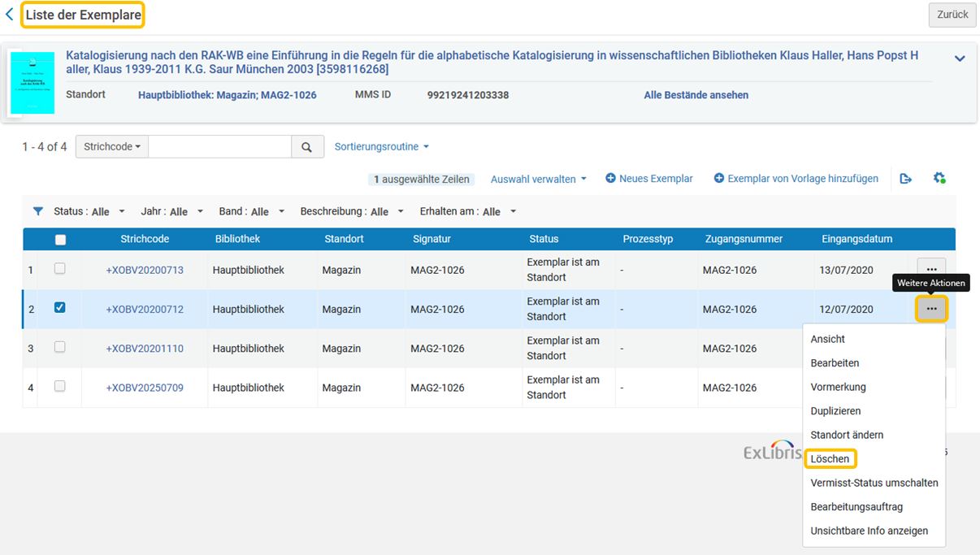Open the Alle Bestände ansehen link

click(696, 95)
